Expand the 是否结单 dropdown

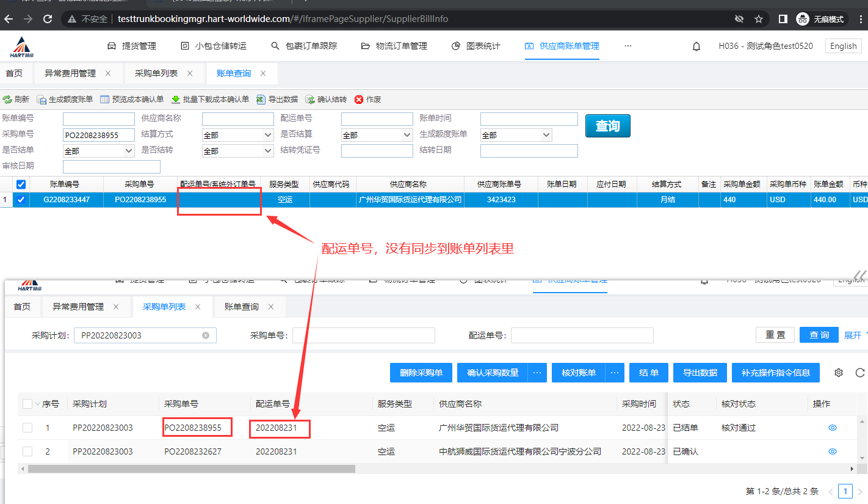pyautogui.click(x=98, y=151)
